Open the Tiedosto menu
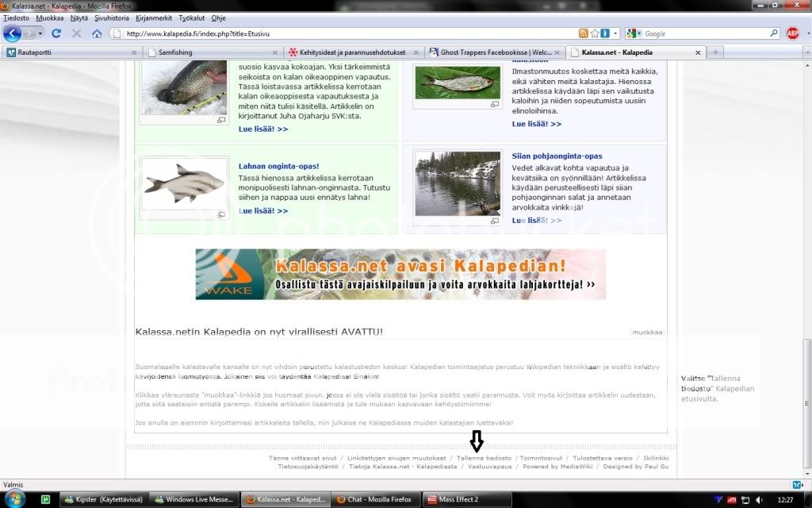The height and width of the screenshot is (508, 812). click(17, 17)
